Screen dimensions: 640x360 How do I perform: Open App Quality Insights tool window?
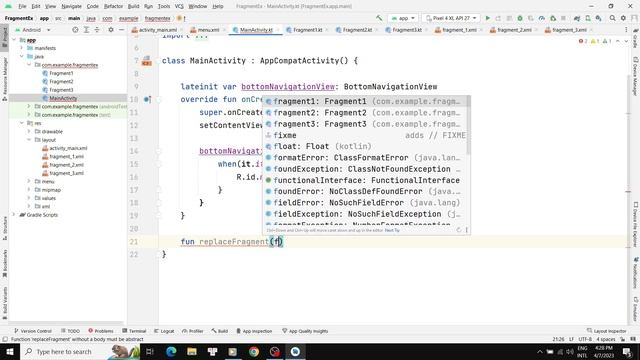(305, 331)
